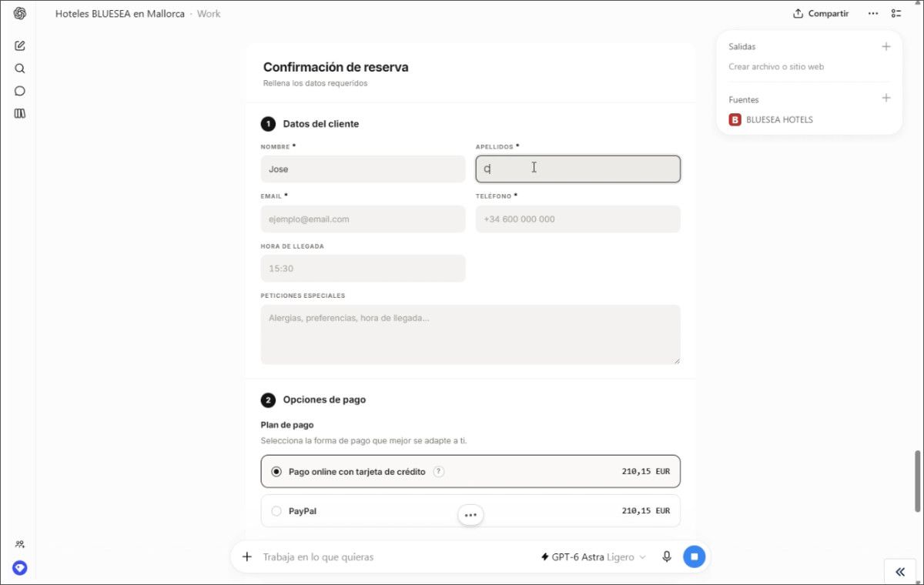The image size is (924, 585).
Task: Open the chats bubble icon in sidebar
Action: [x=20, y=91]
